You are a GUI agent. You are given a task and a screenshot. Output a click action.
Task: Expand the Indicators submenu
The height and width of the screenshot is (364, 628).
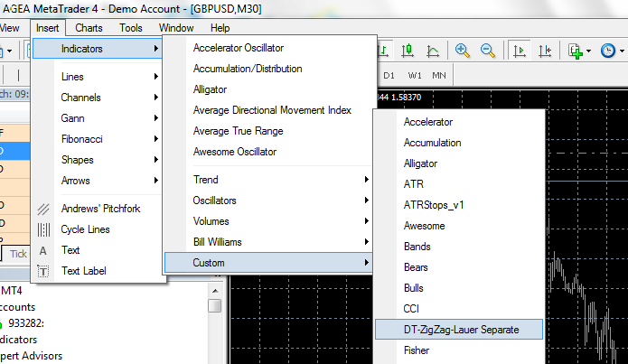click(97, 49)
